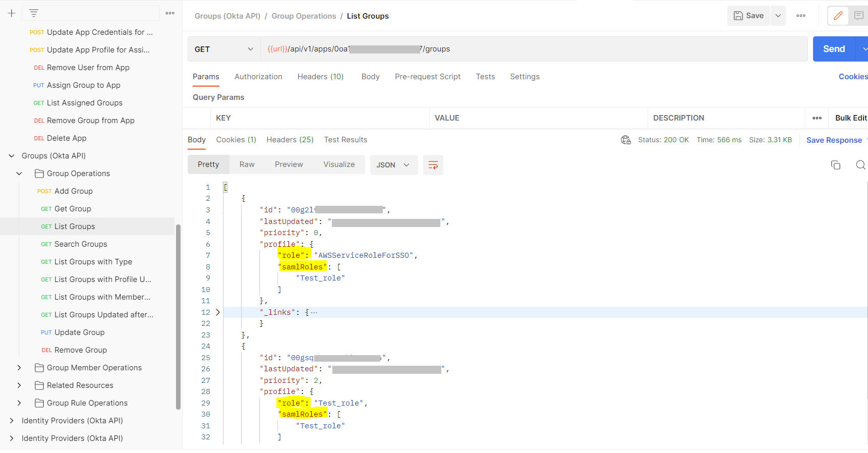This screenshot has height=453, width=868.
Task: Click the pencil edit mode icon
Action: pos(838,16)
